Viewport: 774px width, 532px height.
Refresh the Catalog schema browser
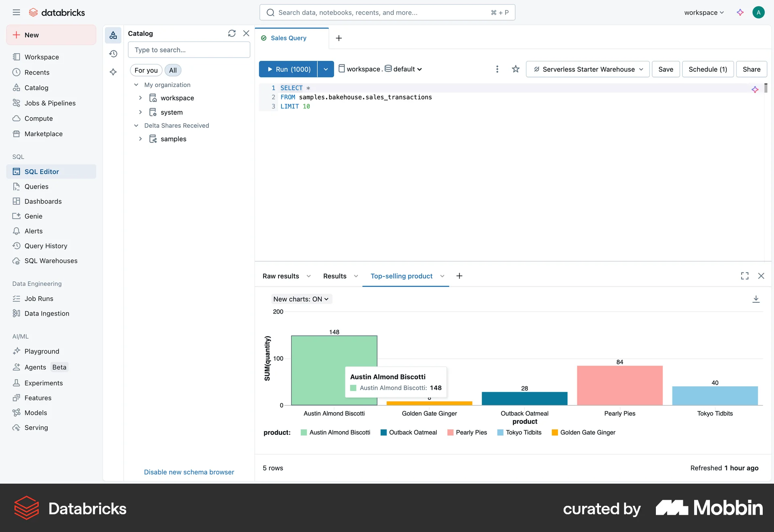pos(232,33)
